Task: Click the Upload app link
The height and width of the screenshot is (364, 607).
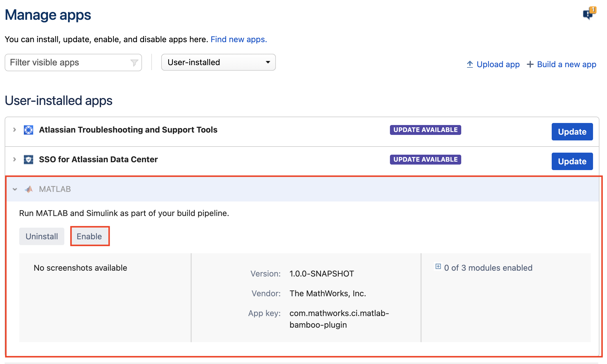Action: coord(498,64)
